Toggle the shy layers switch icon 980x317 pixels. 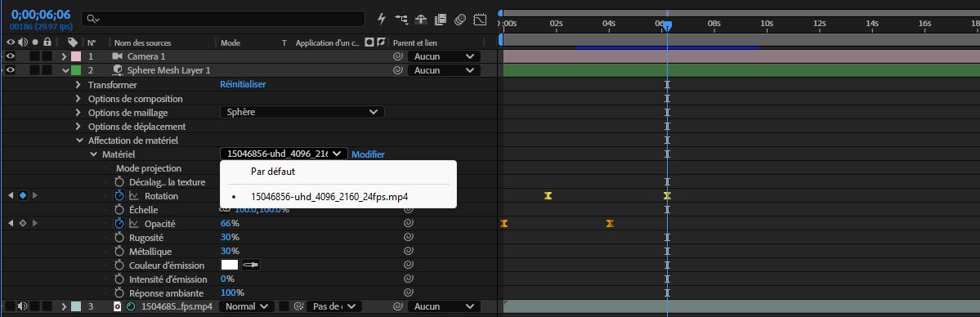coord(421,20)
